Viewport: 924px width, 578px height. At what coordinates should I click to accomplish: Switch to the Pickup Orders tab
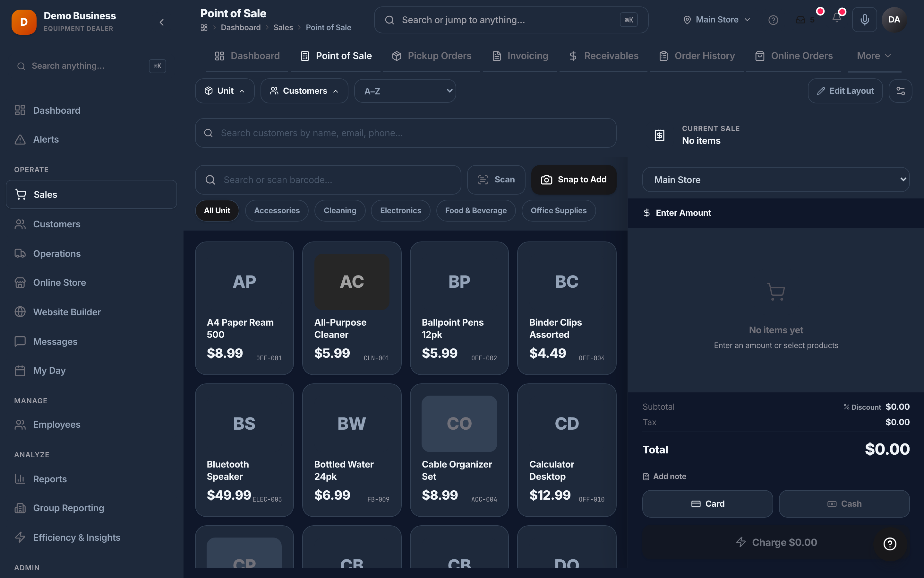(432, 56)
